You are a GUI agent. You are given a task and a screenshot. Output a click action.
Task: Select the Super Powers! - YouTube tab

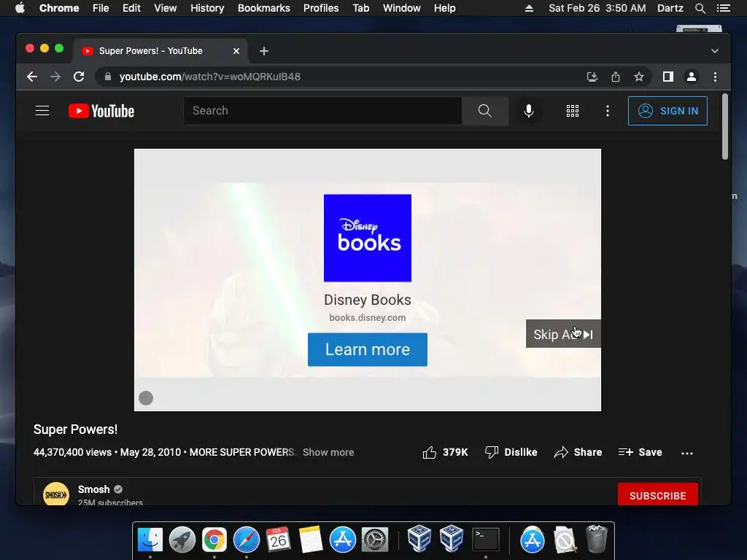click(160, 51)
